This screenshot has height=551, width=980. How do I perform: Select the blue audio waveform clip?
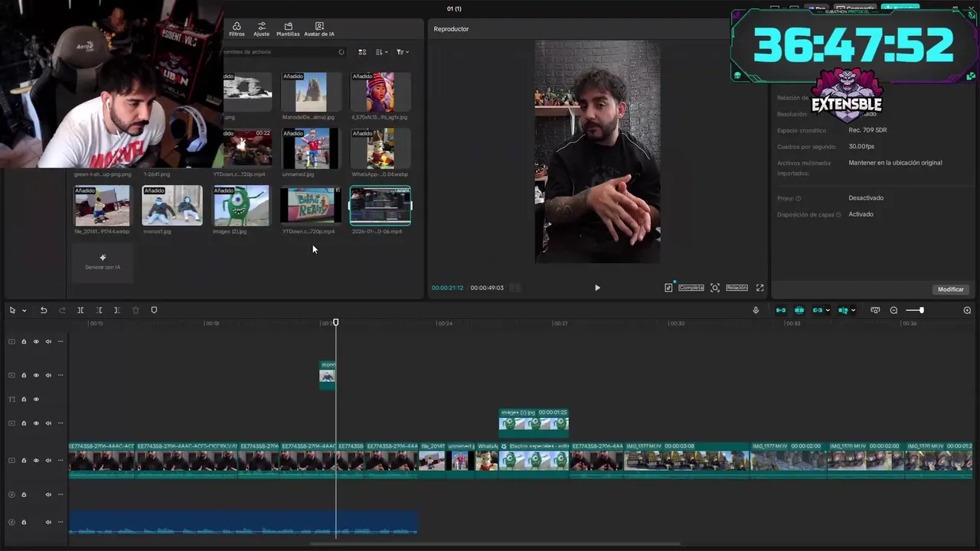243,522
